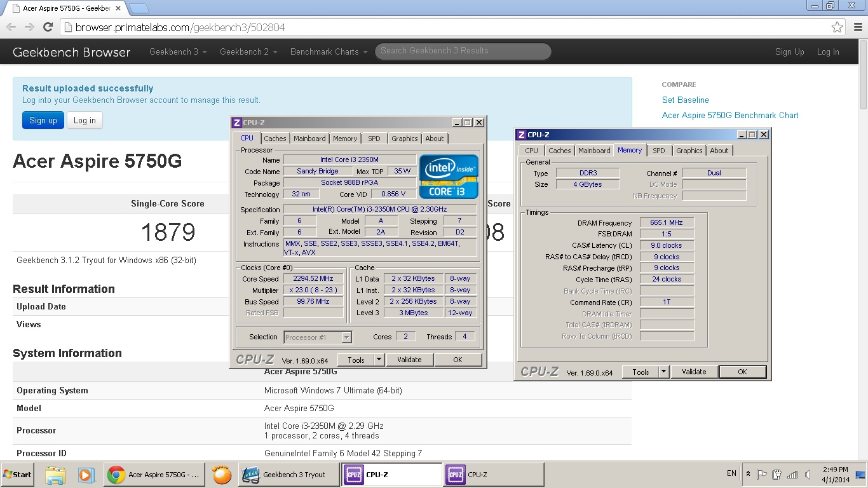This screenshot has width=868, height=488.
Task: Activate the second CPU-Z taskbar button
Action: [x=494, y=475]
